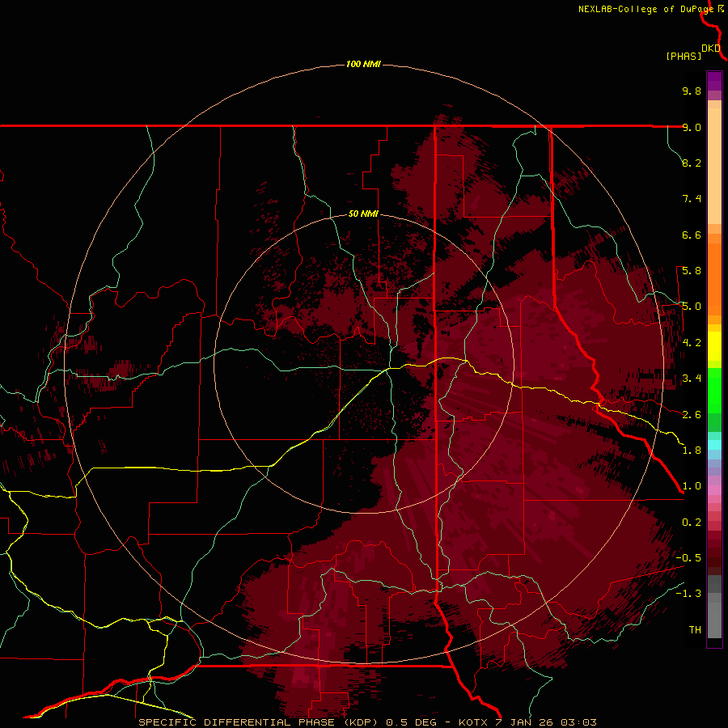Click the 5.0 scale label
Image resolution: width=728 pixels, height=728 pixels.
click(x=692, y=307)
